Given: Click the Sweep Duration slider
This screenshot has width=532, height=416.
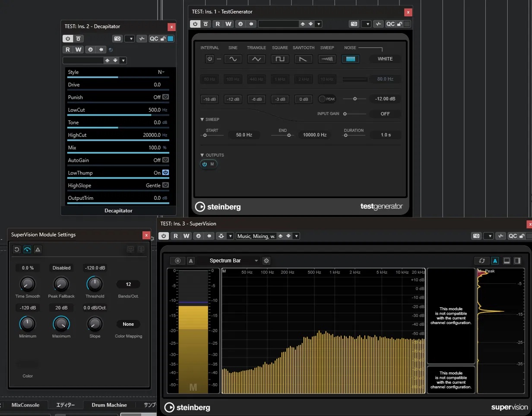Looking at the screenshot, I should pyautogui.click(x=355, y=135).
